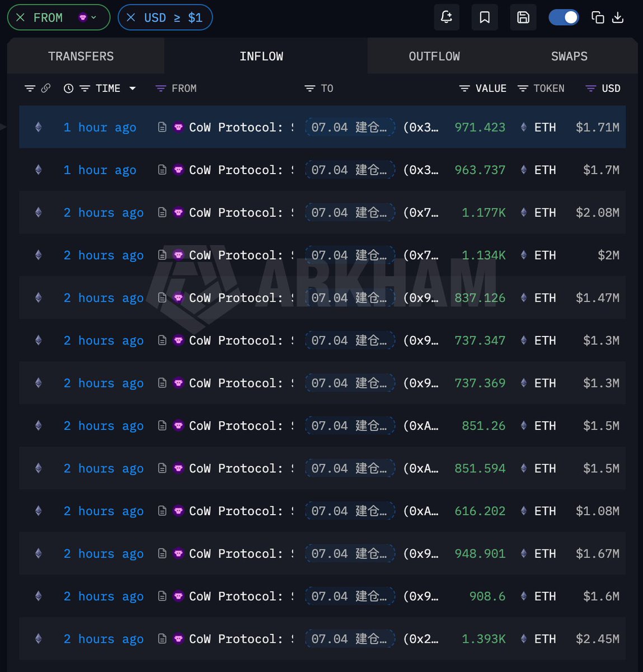643x672 pixels.
Task: Expand the FROM entity dropdown chevron
Action: coord(93,18)
